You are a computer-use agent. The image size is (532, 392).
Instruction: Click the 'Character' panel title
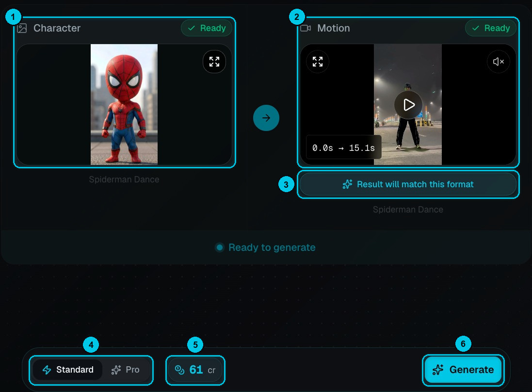click(x=57, y=28)
